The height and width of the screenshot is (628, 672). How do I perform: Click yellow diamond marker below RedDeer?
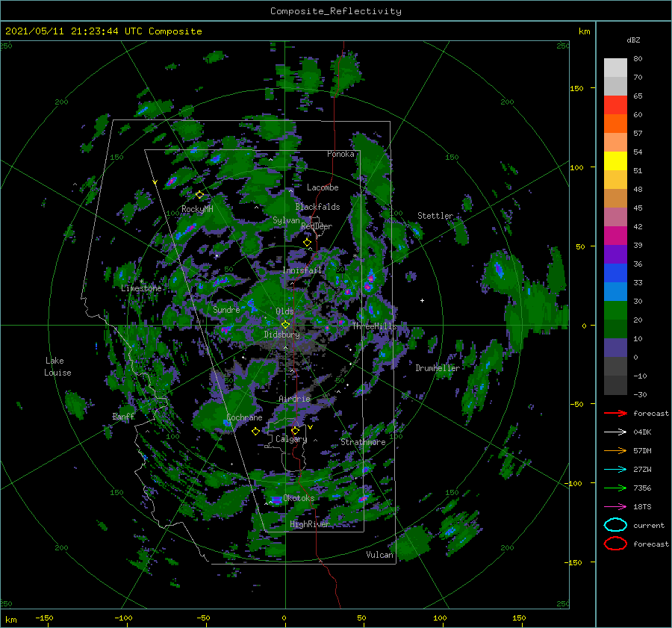(x=307, y=243)
